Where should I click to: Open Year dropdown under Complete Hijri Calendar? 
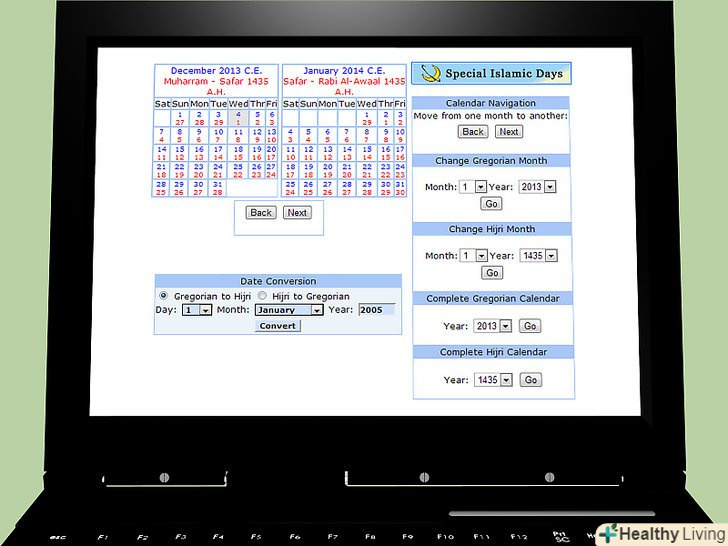[x=492, y=380]
